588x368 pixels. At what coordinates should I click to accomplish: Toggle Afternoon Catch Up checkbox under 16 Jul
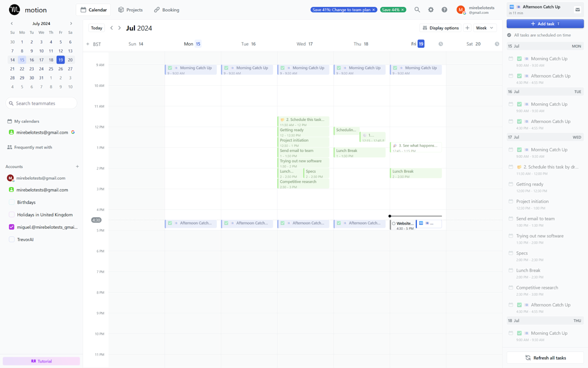pos(520,122)
